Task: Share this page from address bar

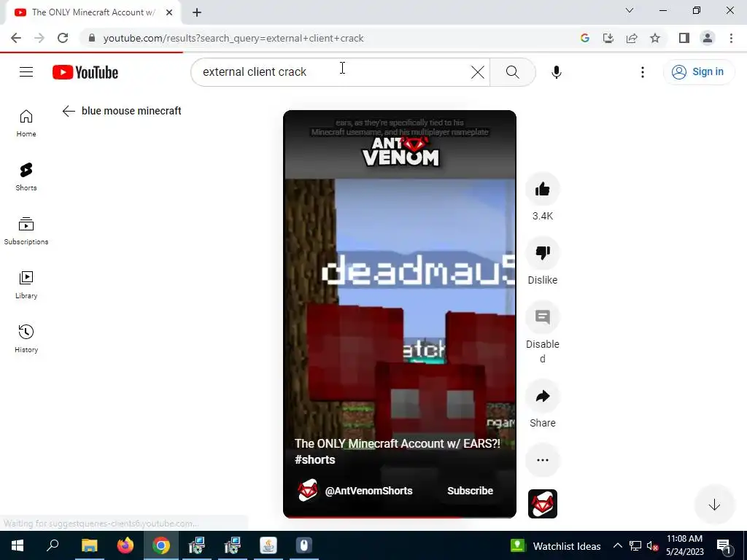Action: coord(632,38)
